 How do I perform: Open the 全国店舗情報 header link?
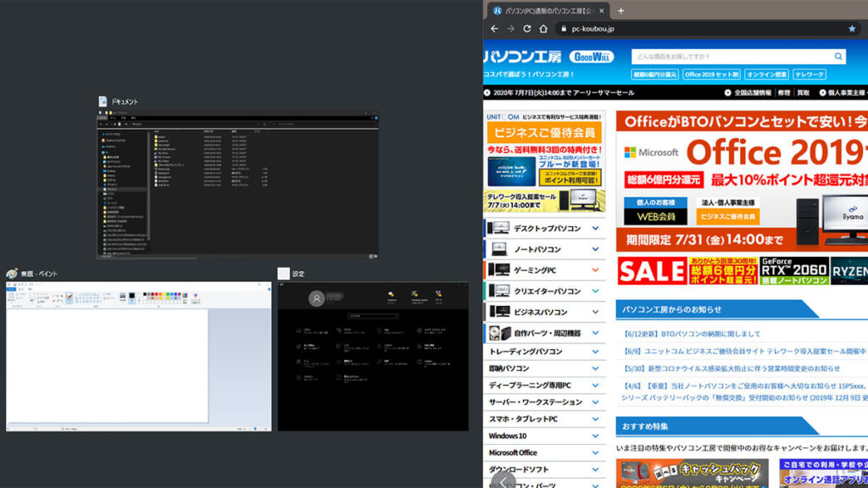pyautogui.click(x=753, y=92)
